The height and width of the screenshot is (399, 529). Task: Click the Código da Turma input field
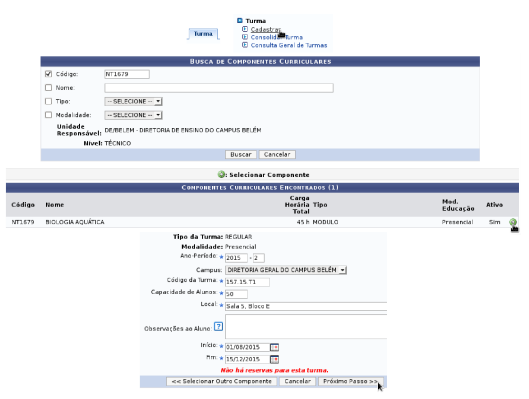pos(247,282)
